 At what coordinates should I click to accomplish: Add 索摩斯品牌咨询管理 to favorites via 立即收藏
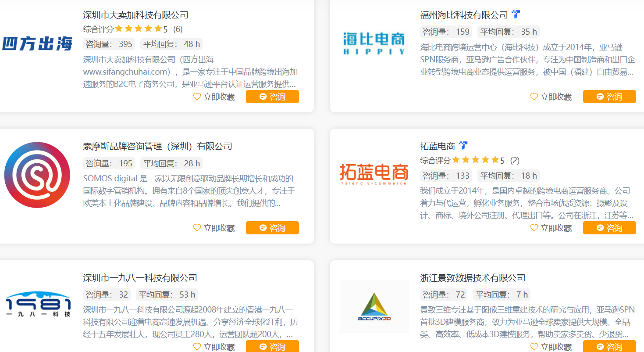pyautogui.click(x=214, y=228)
